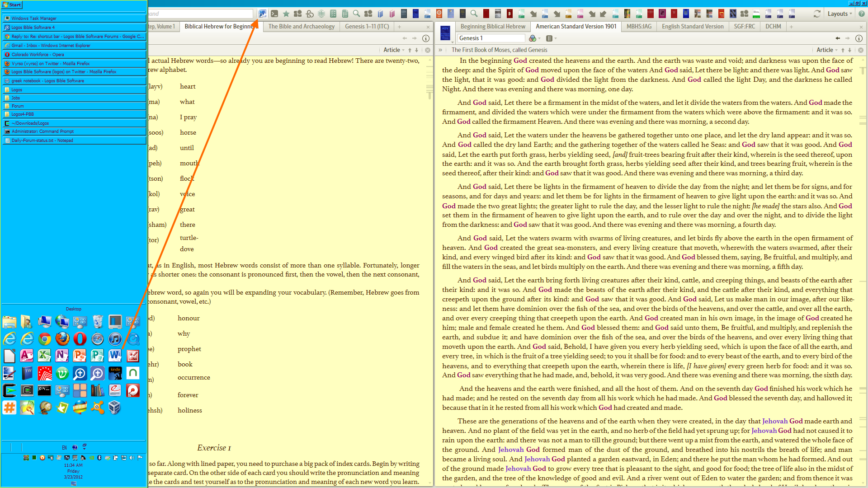The image size is (868, 488).
Task: Click the first magnifier search icon in shortcut bar
Action: (x=356, y=14)
